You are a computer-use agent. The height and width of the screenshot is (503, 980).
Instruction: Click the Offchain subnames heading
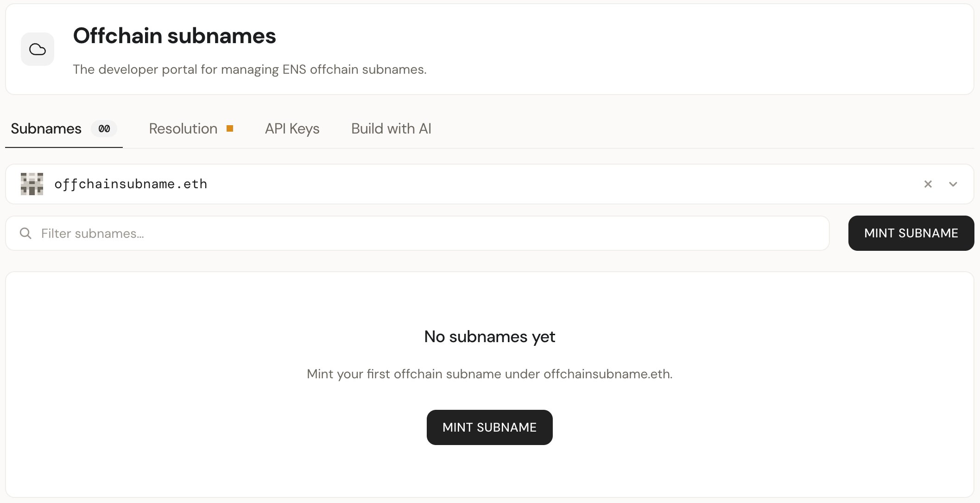click(174, 36)
